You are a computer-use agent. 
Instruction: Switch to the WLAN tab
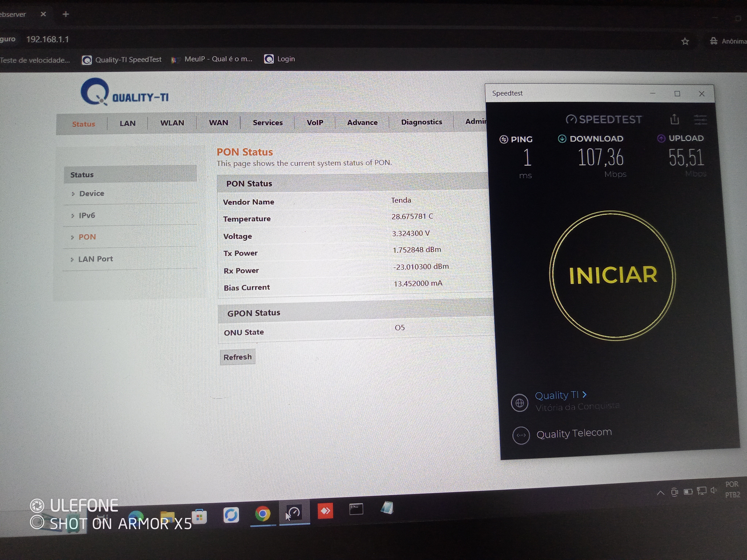[x=172, y=123]
